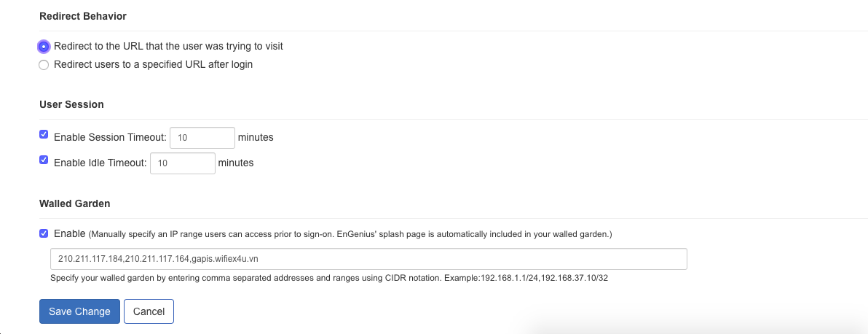The image size is (868, 334).
Task: Focus the Session Timeout minutes field
Action: pos(202,138)
